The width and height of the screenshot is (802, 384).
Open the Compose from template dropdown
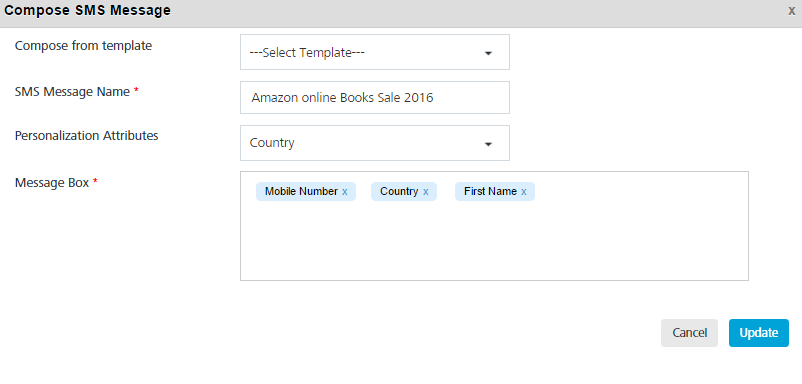click(x=375, y=52)
